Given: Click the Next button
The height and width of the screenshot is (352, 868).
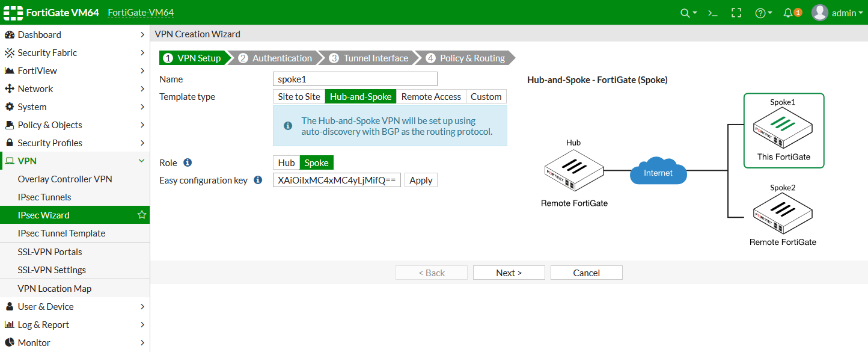Looking at the screenshot, I should click(509, 273).
